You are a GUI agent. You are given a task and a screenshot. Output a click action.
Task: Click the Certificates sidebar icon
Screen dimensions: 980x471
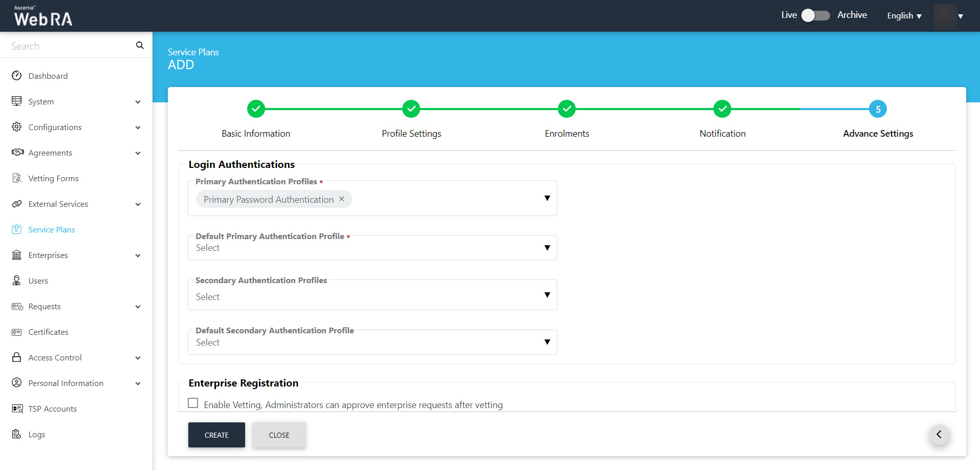(x=17, y=332)
